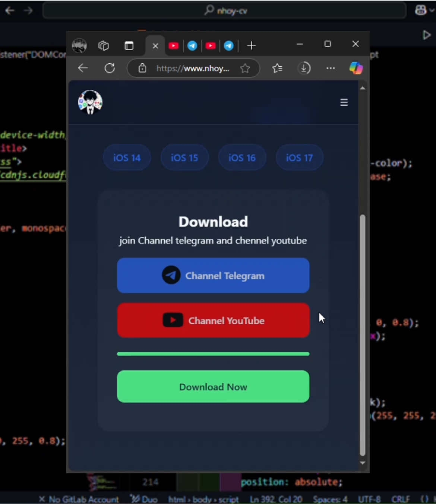The height and width of the screenshot is (504, 436).
Task: Open the browser downloads icon
Action: pyautogui.click(x=304, y=68)
